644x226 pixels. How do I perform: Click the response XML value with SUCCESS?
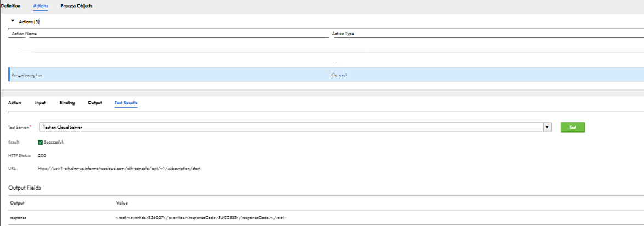pyautogui.click(x=201, y=217)
